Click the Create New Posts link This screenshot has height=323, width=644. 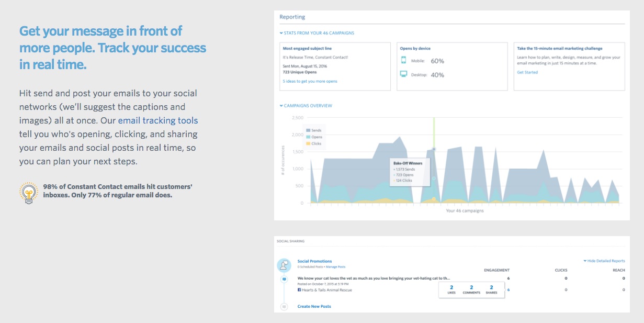pos(314,306)
